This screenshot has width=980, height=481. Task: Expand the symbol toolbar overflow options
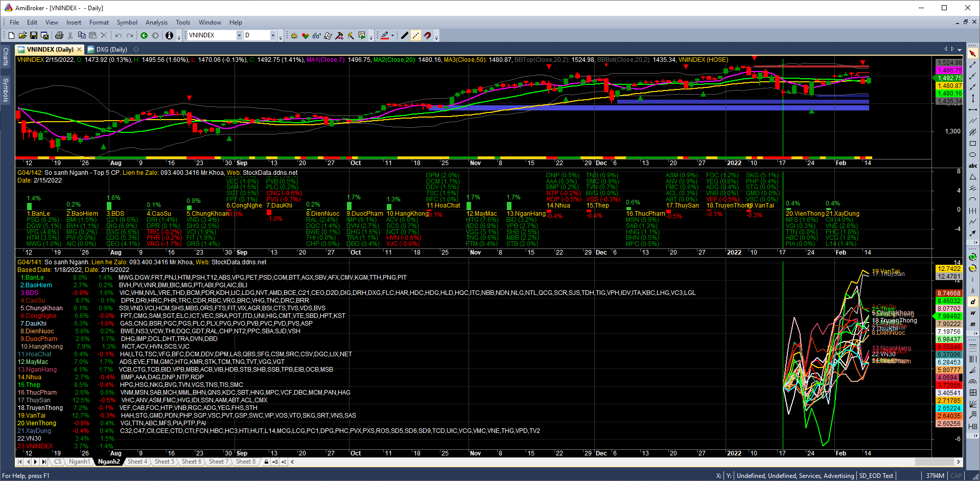pyautogui.click(x=281, y=37)
